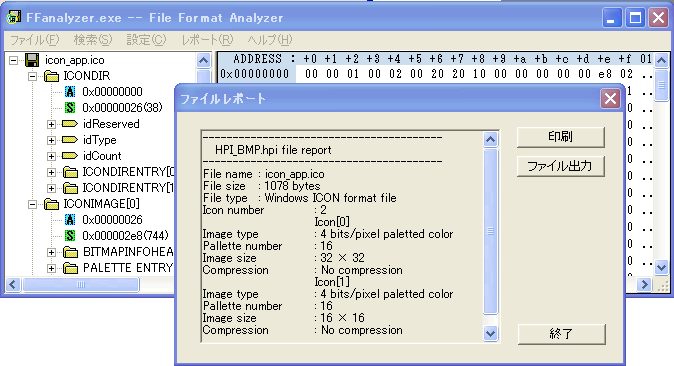Minimize the FFanalyzer main window
The image size is (674, 366).
click(612, 18)
